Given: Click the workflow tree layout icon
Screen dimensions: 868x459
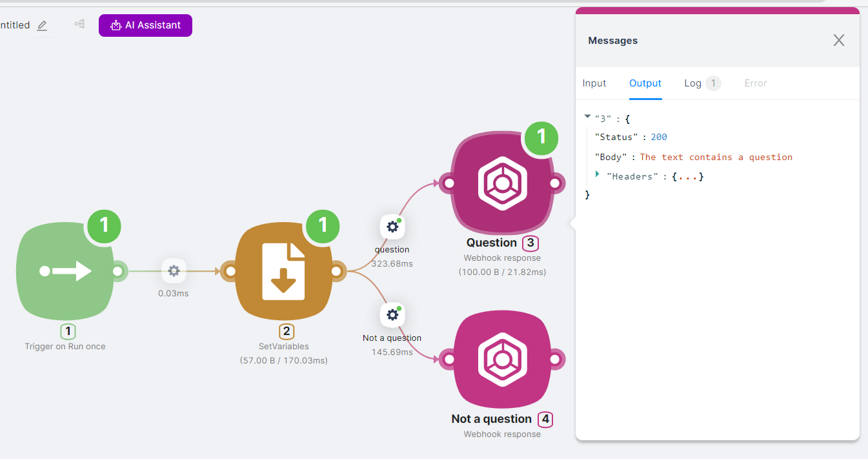Looking at the screenshot, I should coord(79,24).
